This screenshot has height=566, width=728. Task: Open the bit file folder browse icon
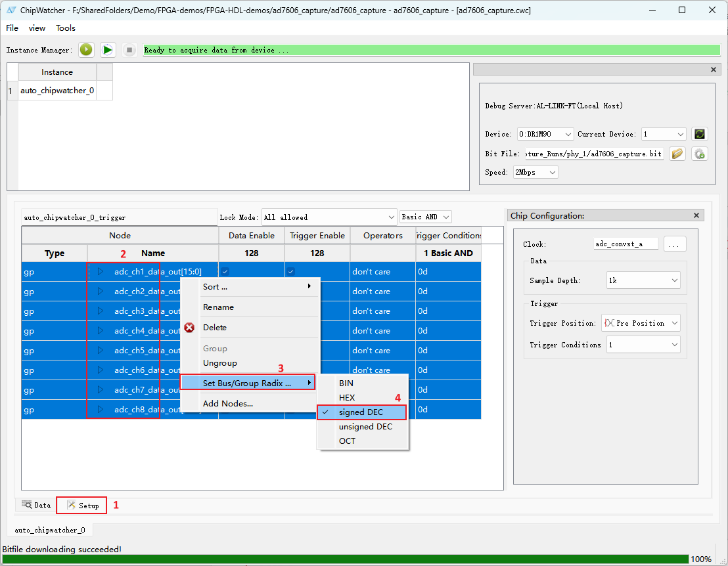click(677, 154)
